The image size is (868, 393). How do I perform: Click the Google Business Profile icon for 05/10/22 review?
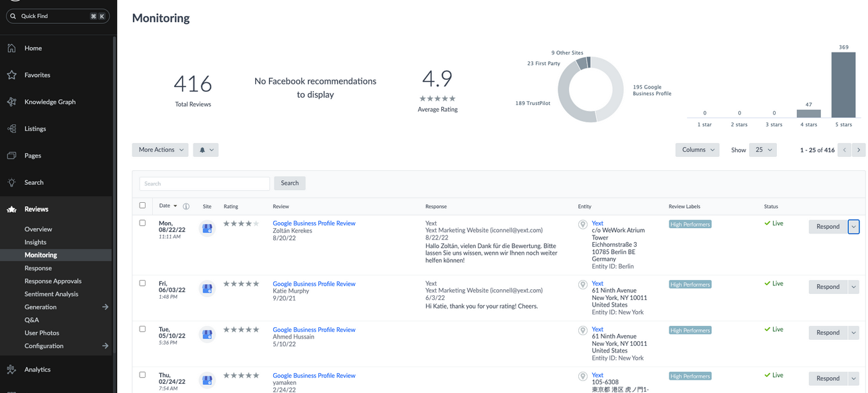[x=207, y=334]
